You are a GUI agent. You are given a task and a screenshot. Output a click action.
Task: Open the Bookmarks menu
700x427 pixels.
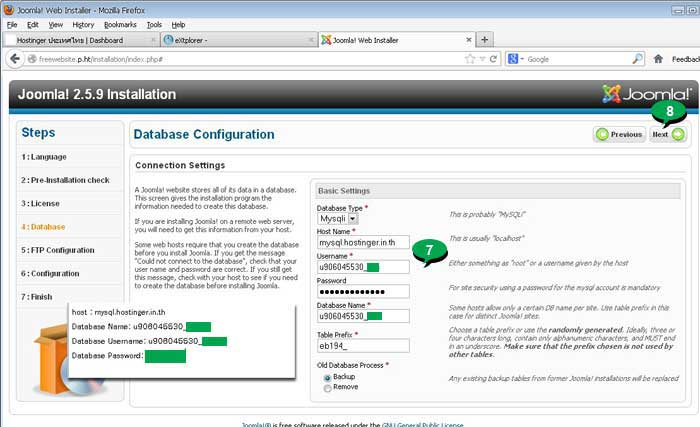(x=120, y=25)
